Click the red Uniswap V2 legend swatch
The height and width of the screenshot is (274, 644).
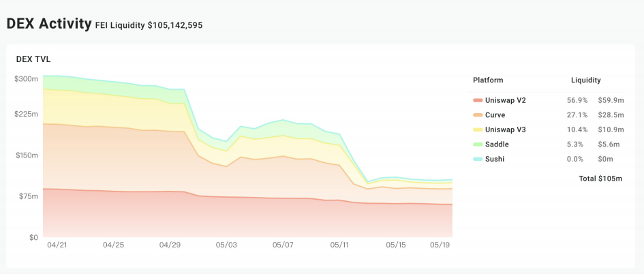click(478, 100)
